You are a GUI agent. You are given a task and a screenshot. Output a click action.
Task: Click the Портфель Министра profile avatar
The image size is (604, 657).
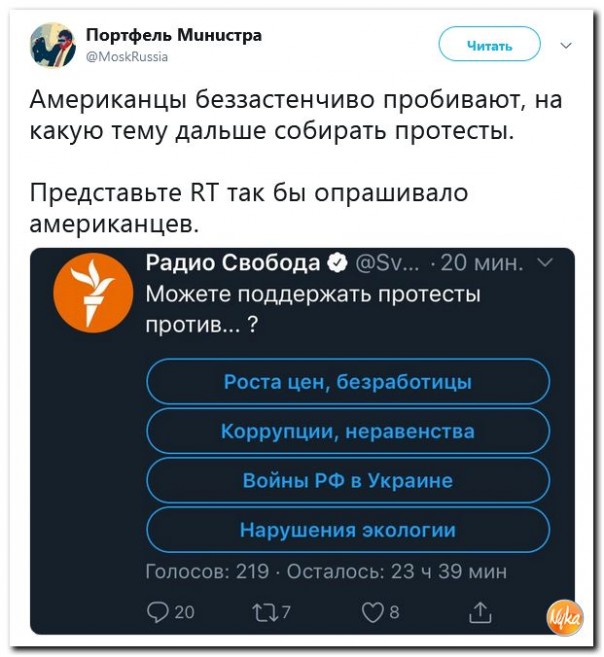coord(52,45)
